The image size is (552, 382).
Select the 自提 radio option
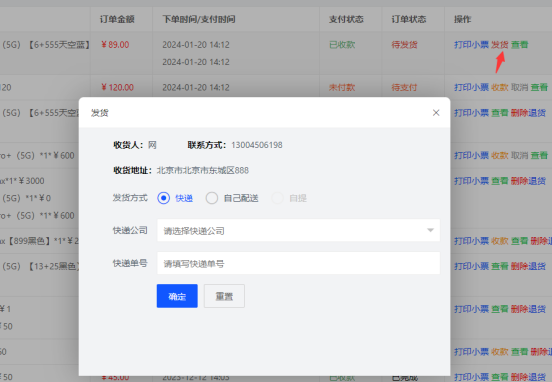(277, 198)
